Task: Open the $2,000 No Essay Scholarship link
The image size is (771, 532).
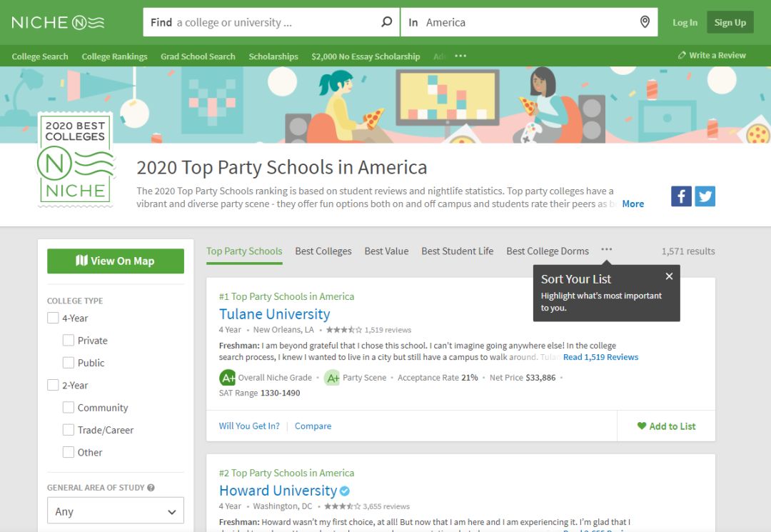Action: click(x=366, y=56)
